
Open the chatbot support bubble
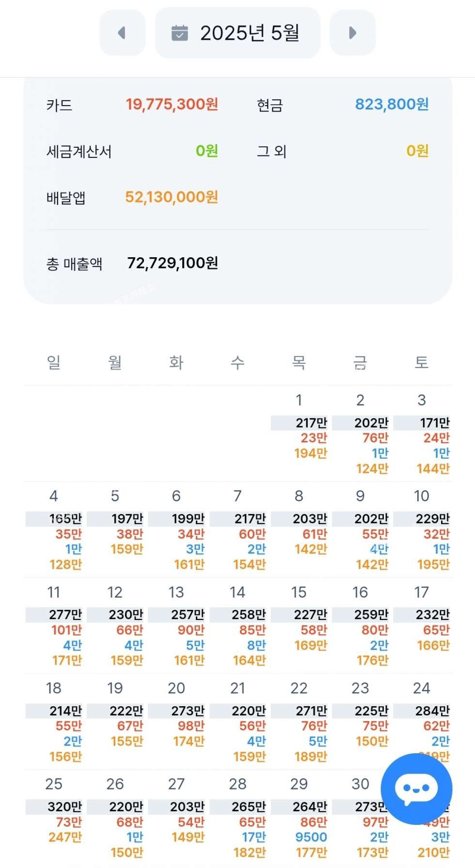(416, 789)
